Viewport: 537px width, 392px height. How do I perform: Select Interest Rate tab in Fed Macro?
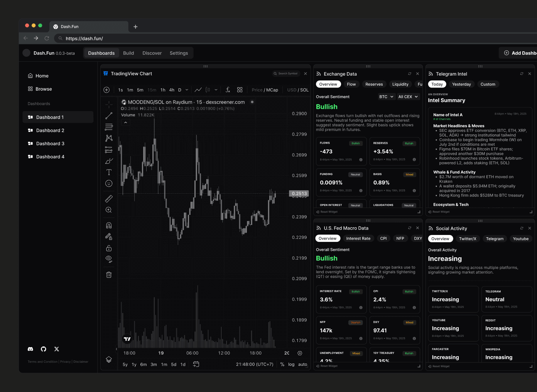click(x=358, y=238)
